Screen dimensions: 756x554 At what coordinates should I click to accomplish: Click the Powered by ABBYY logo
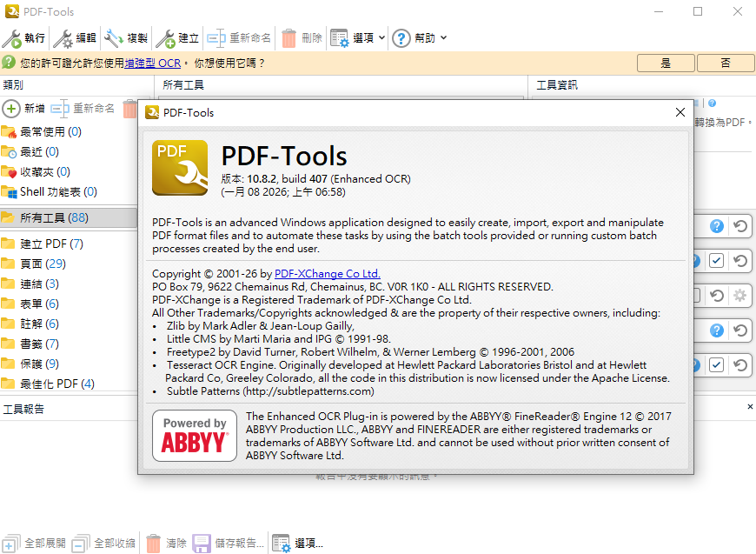point(195,436)
